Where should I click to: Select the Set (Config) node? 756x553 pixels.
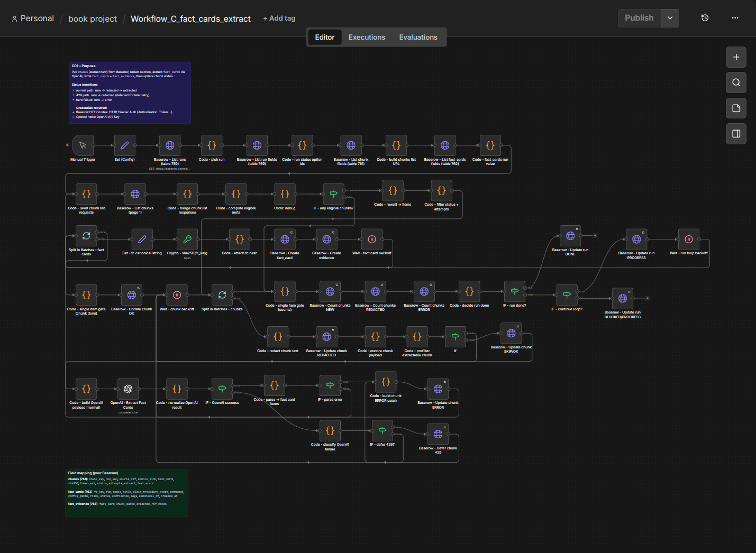click(124, 145)
